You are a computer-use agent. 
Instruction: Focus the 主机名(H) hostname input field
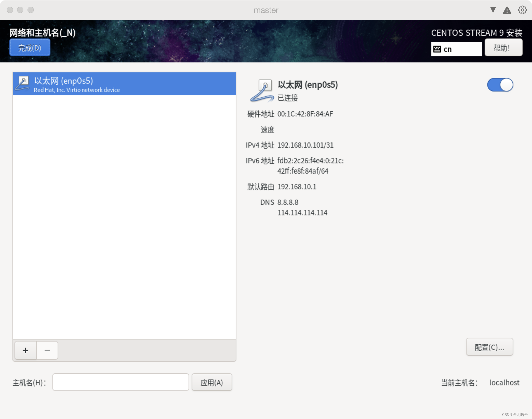tap(121, 382)
